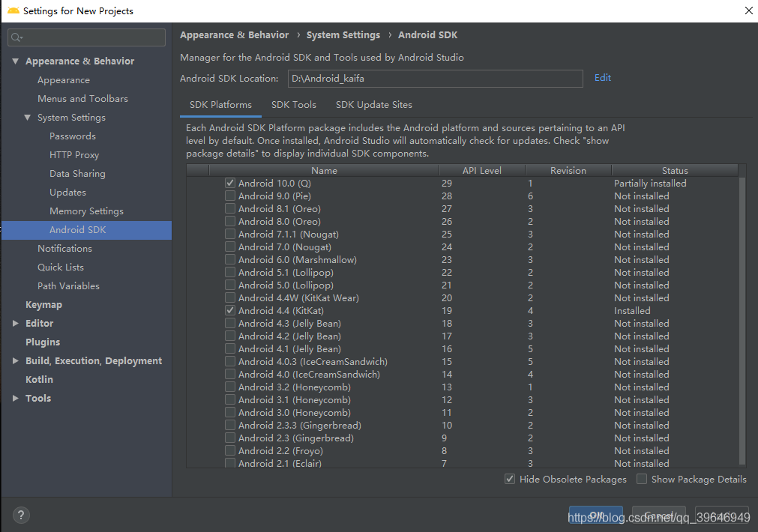758x532 pixels.
Task: Check the Android 4.0.3 (IceCreamSandwich) checkbox
Action: tap(230, 361)
